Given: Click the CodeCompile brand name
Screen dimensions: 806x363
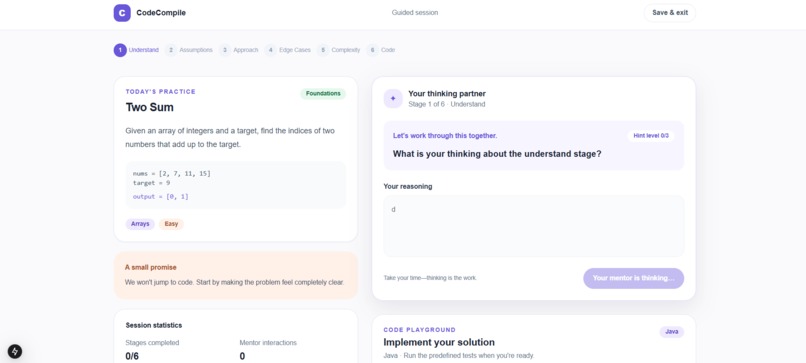Looking at the screenshot, I should click(161, 13).
